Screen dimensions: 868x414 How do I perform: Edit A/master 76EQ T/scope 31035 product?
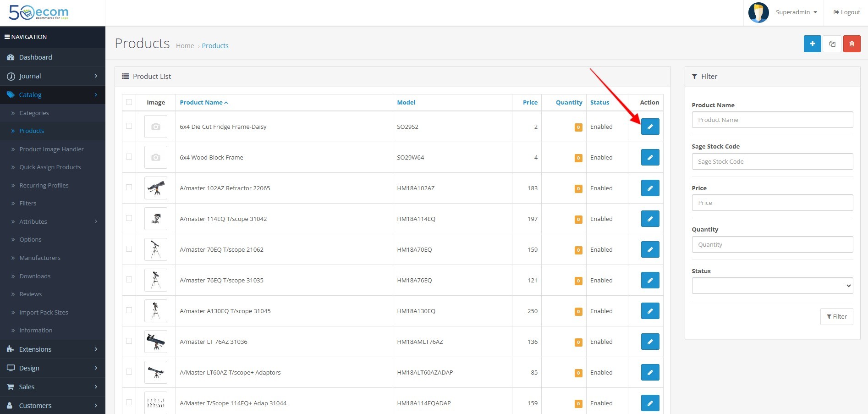click(650, 280)
